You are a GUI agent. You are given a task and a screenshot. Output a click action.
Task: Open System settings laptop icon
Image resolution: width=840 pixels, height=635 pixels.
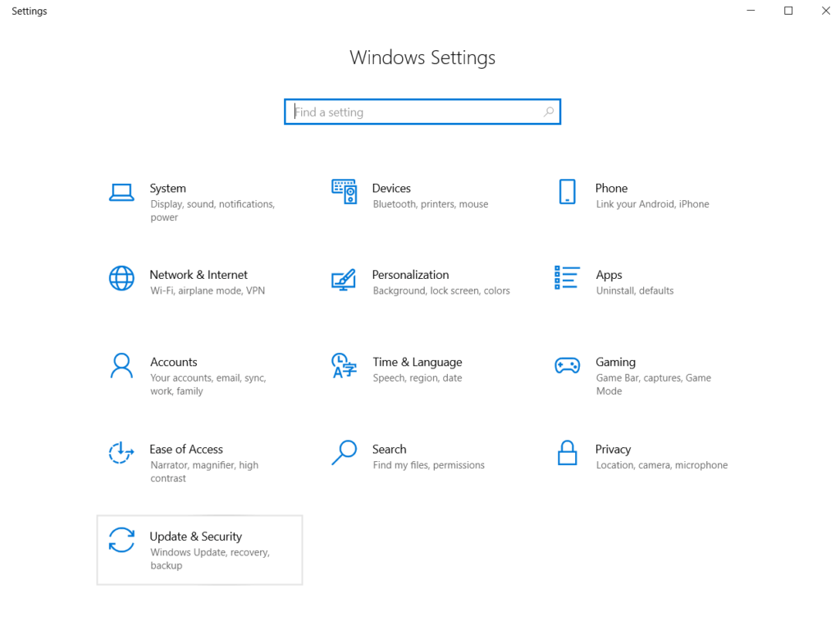[121, 192]
